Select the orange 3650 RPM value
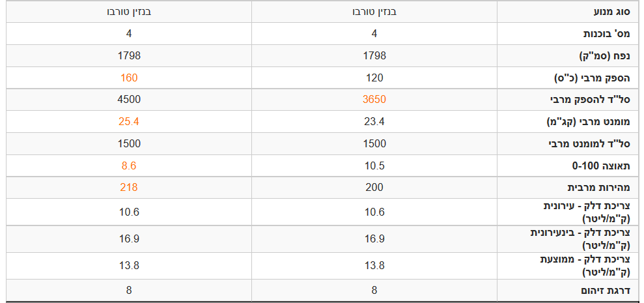The width and height of the screenshot is (644, 303). point(374,100)
